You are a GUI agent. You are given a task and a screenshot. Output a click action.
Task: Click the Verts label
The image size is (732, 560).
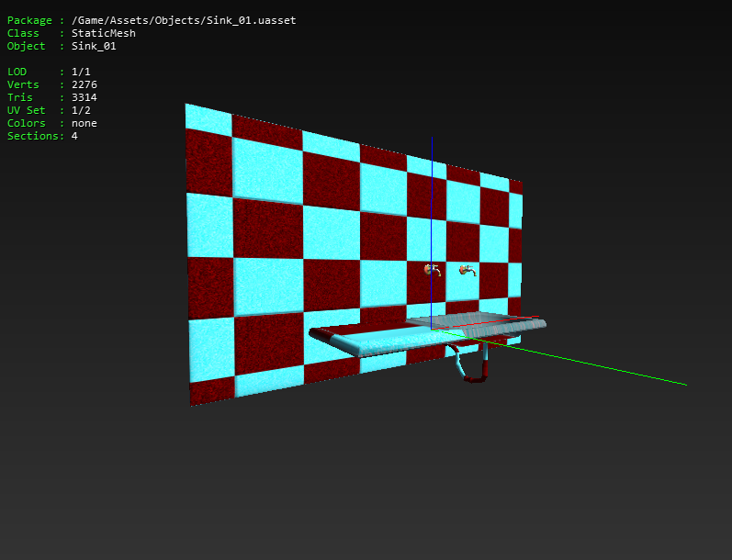[x=23, y=84]
